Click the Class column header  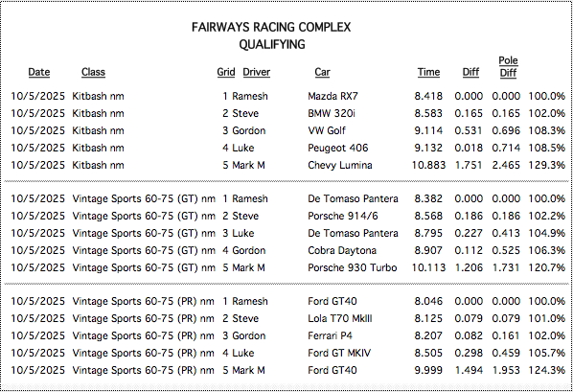pos(93,72)
